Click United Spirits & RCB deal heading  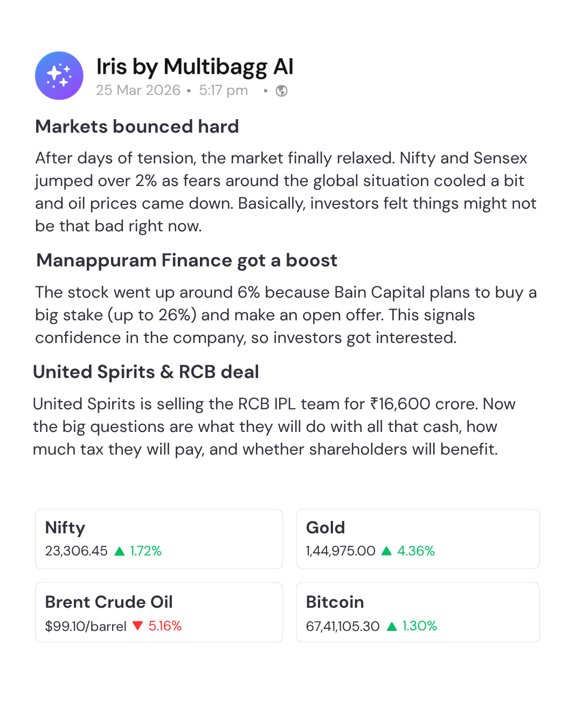click(146, 372)
